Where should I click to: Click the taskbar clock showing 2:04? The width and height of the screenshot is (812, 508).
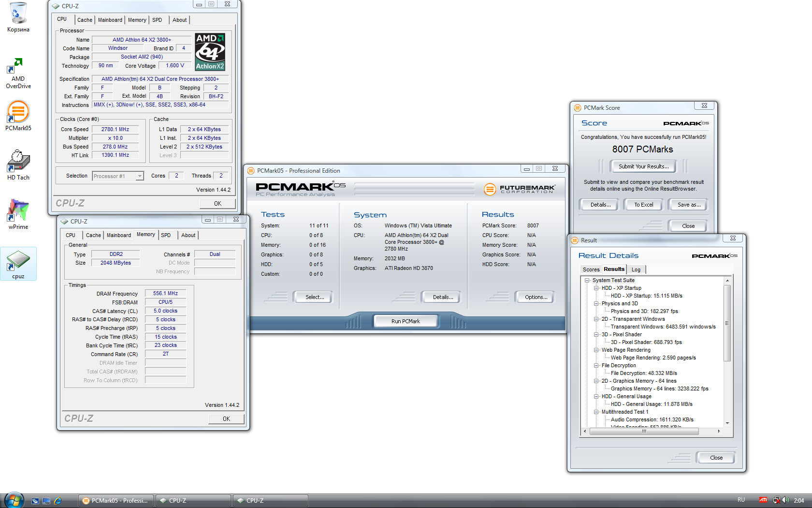tap(799, 500)
